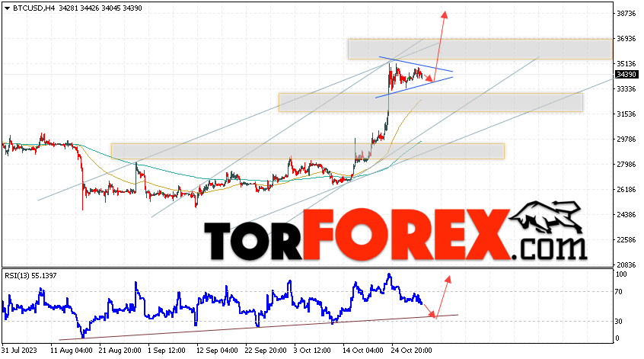644x359 pixels.
Task: Click the 21 Aug 20:00 time label
Action: point(120,351)
